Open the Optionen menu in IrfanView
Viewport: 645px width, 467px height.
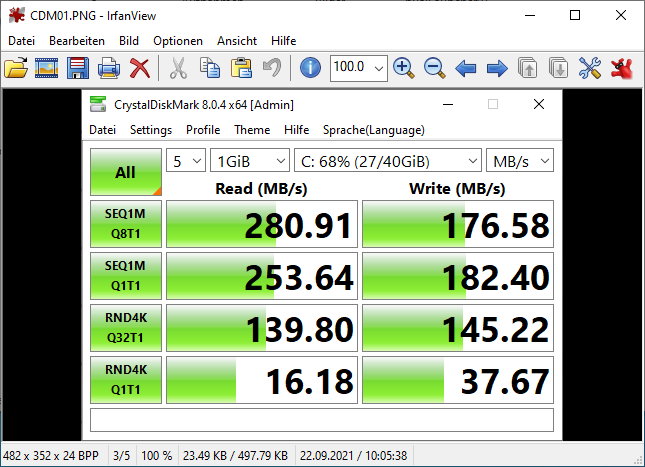pos(178,41)
